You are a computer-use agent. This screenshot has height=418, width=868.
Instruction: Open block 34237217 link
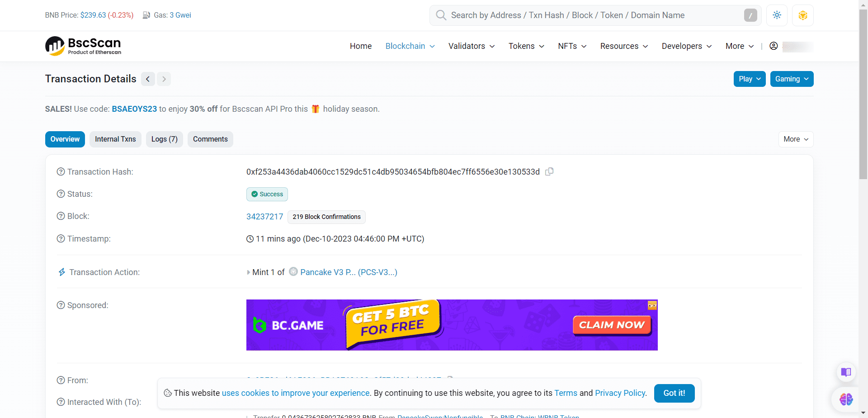point(265,217)
